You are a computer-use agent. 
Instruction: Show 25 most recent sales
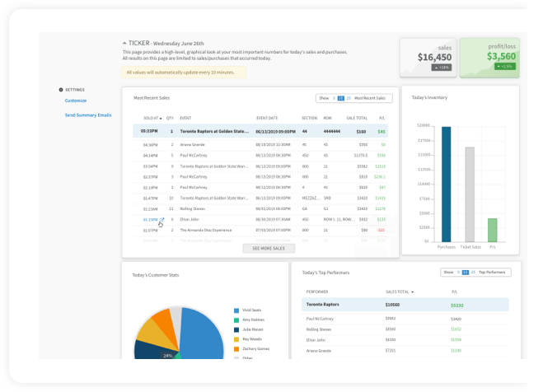pos(349,98)
